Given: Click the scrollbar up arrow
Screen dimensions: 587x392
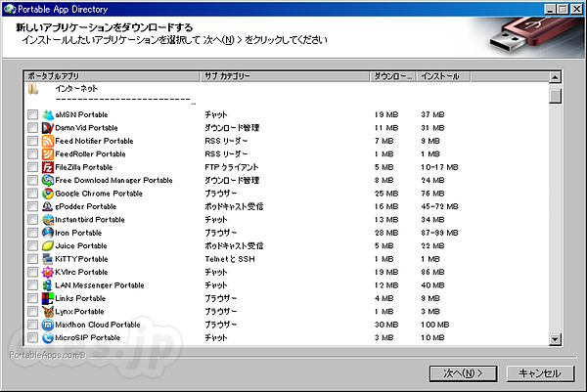Looking at the screenshot, I should [x=555, y=75].
